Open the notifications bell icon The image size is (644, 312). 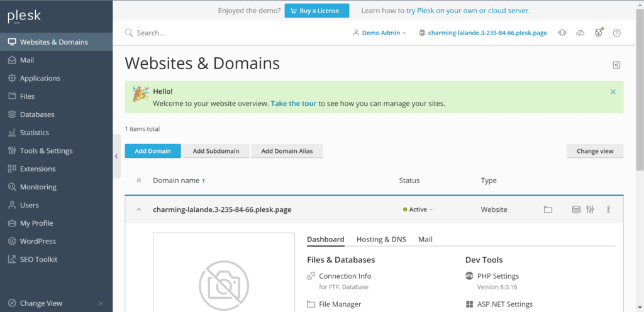pos(562,33)
